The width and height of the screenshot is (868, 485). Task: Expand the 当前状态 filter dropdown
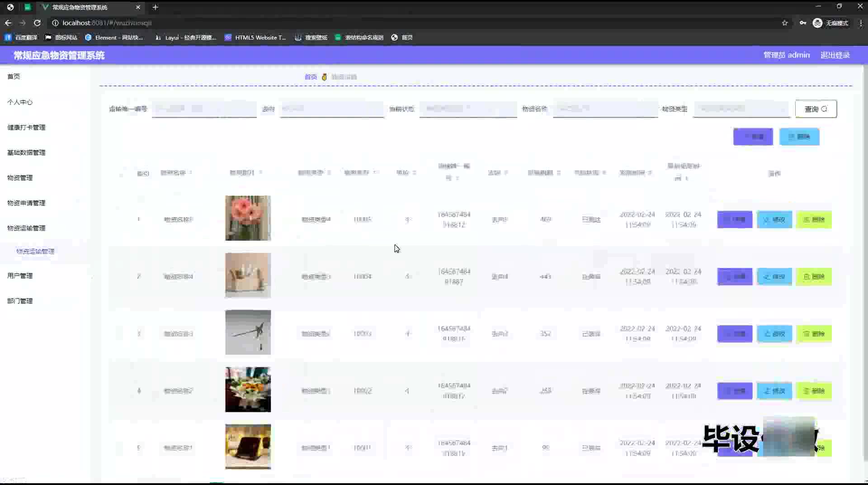tap(467, 109)
